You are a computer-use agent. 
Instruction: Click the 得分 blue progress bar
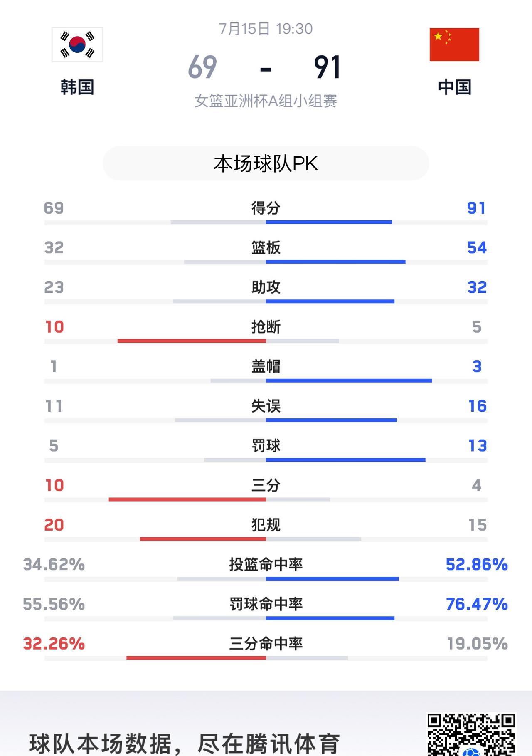tap(329, 222)
